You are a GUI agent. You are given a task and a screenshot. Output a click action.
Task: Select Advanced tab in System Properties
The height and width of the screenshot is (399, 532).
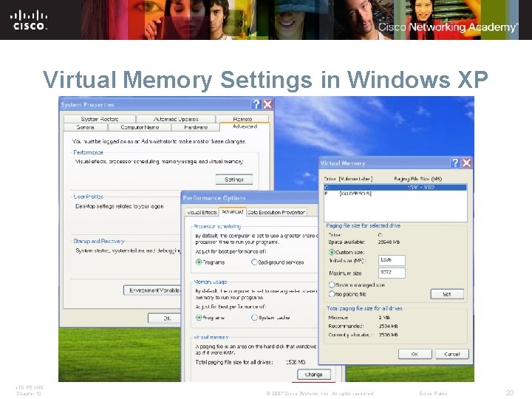click(245, 126)
